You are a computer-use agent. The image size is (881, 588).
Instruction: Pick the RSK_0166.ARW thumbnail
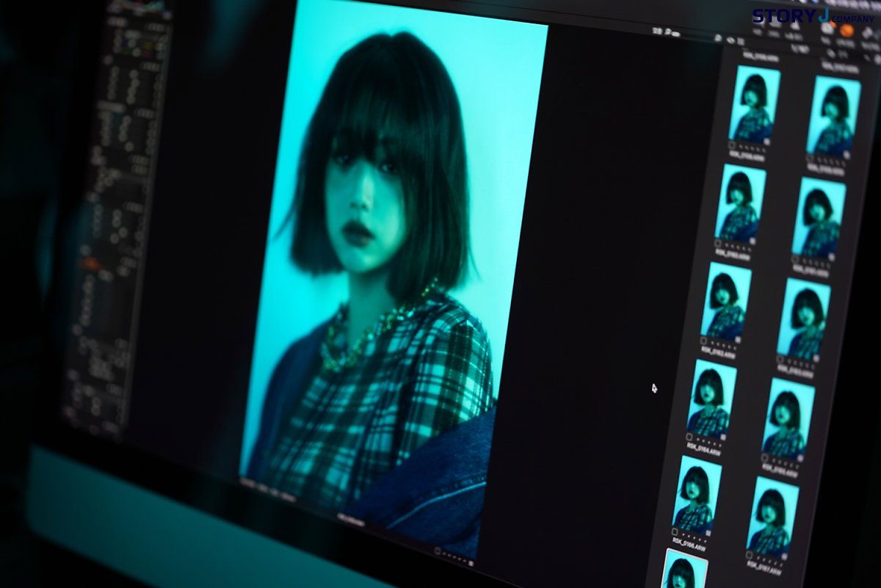pos(697,496)
